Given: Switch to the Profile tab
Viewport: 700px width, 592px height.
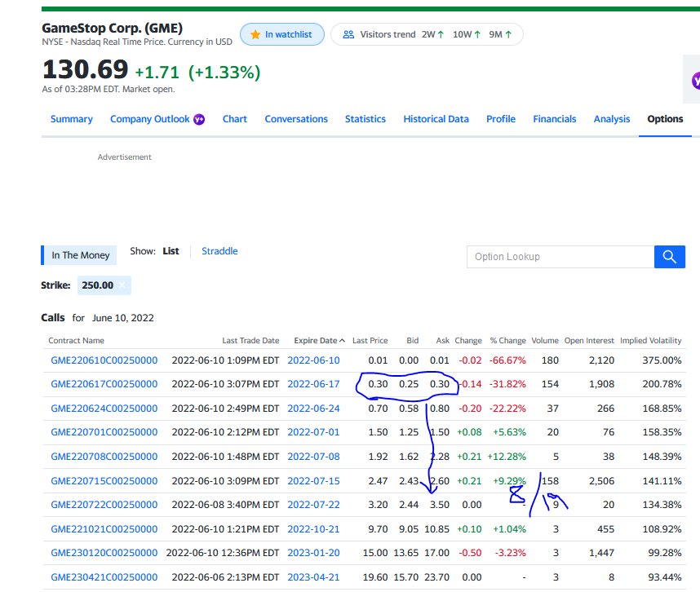Looking at the screenshot, I should (x=501, y=119).
